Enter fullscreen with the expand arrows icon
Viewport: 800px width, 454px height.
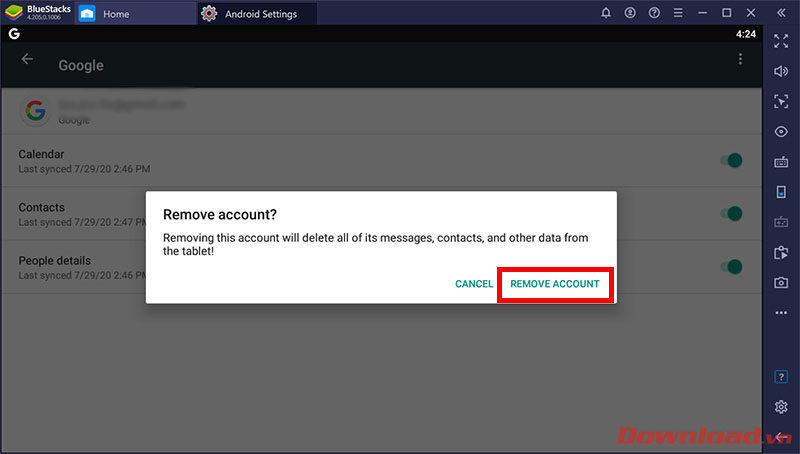[781, 41]
